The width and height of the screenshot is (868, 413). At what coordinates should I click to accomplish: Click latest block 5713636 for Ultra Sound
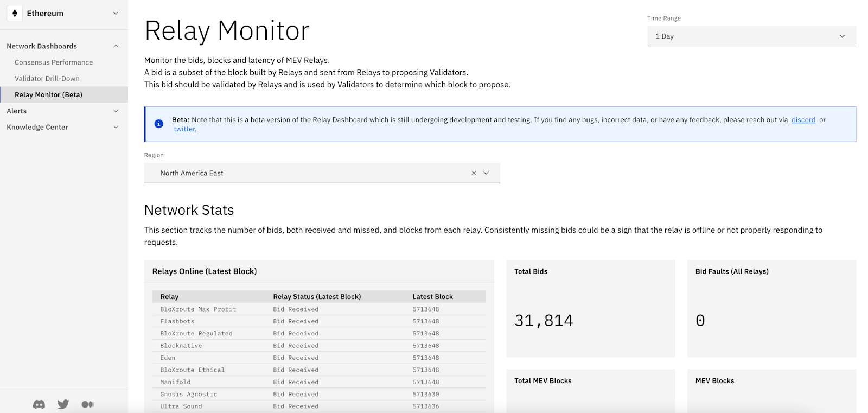(x=426, y=406)
